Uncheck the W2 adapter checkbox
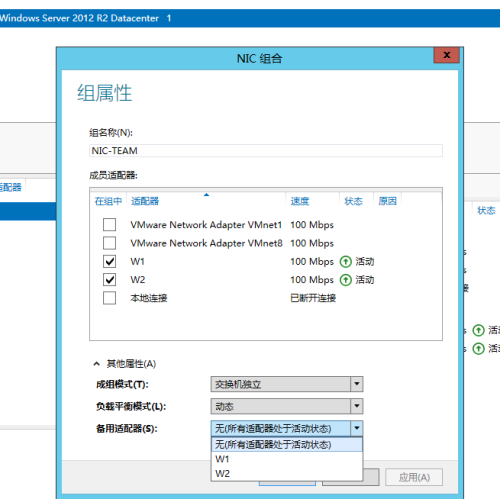 tap(109, 280)
